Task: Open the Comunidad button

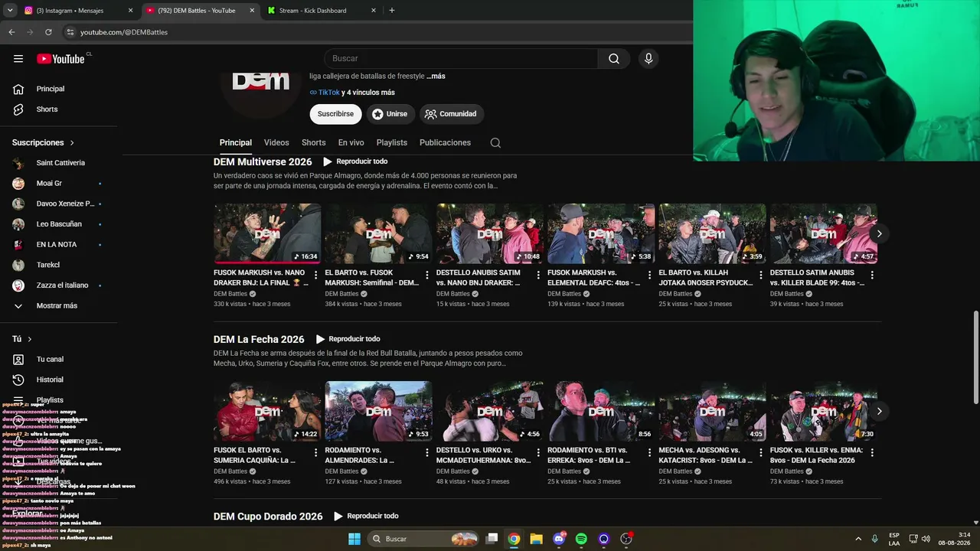Action: [451, 114]
